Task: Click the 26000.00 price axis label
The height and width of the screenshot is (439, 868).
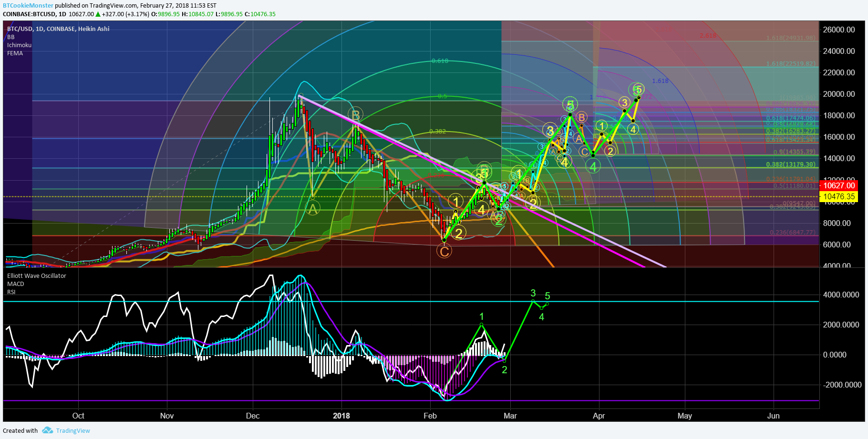Action: tap(839, 30)
